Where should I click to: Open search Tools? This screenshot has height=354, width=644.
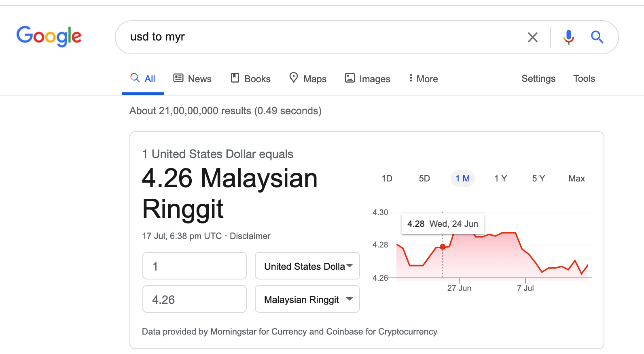tap(584, 79)
